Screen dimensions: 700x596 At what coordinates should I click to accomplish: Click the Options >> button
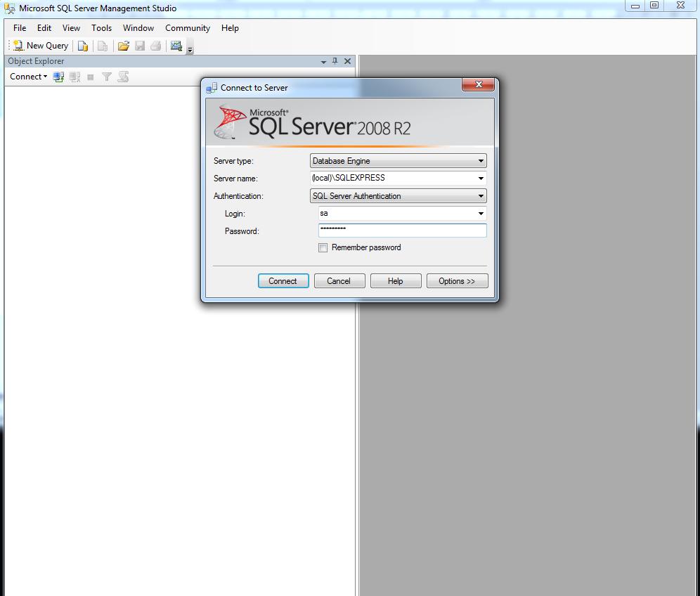coord(457,281)
